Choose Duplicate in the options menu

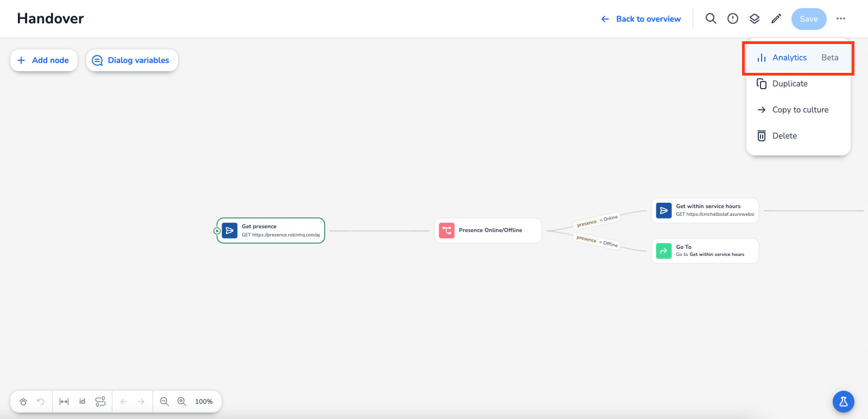pos(790,84)
